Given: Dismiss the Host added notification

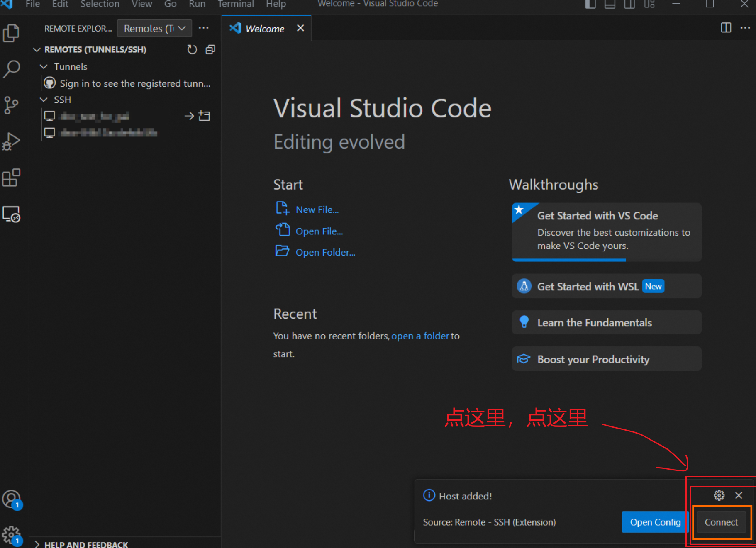Looking at the screenshot, I should coord(739,495).
